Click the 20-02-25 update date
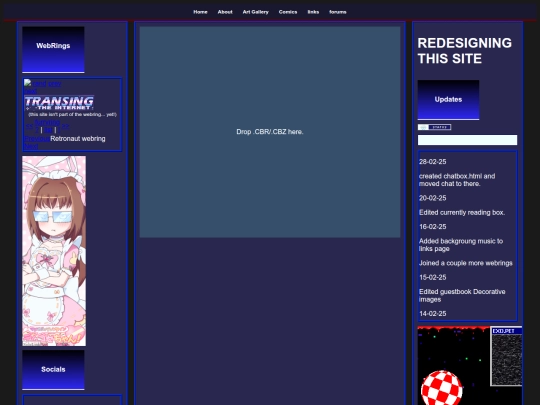The width and height of the screenshot is (540, 405). click(433, 198)
